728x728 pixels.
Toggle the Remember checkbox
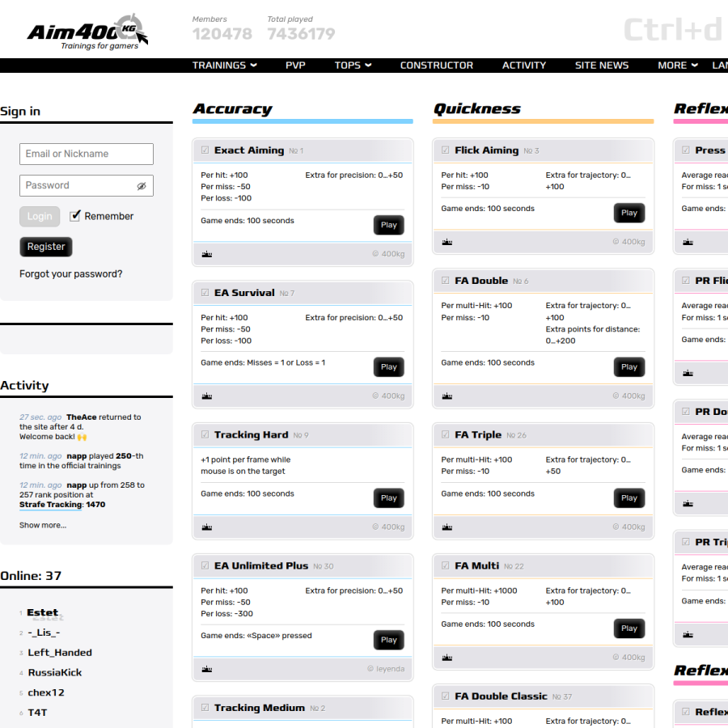point(74,216)
